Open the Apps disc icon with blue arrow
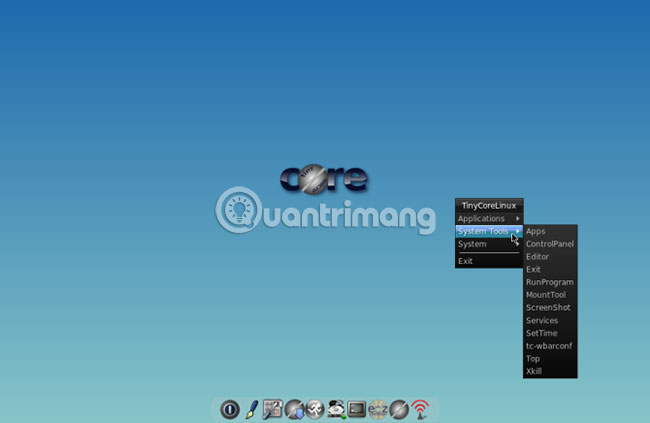Image resolution: width=650 pixels, height=423 pixels. click(294, 409)
